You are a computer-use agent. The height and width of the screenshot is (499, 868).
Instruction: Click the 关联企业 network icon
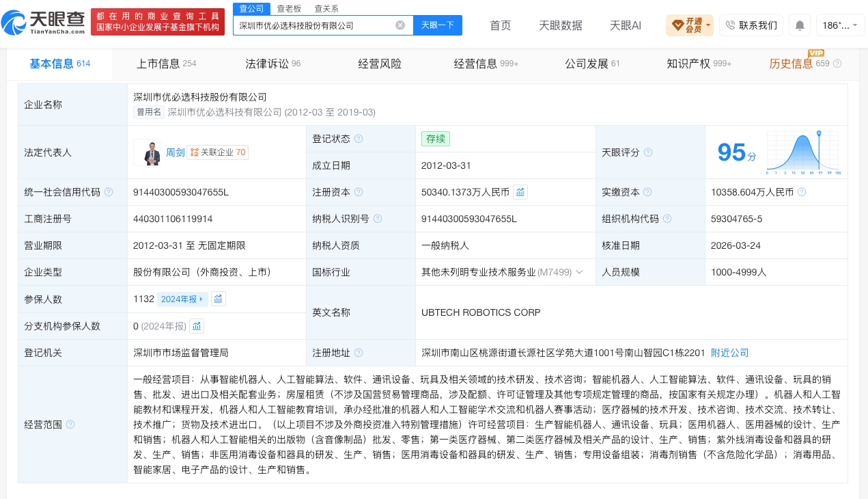pos(193,152)
